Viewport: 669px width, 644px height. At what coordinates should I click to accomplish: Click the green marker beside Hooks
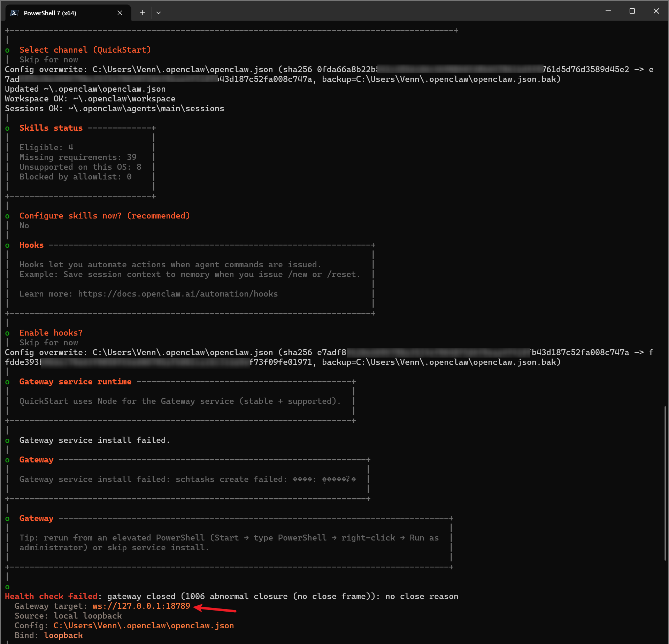click(x=7, y=245)
